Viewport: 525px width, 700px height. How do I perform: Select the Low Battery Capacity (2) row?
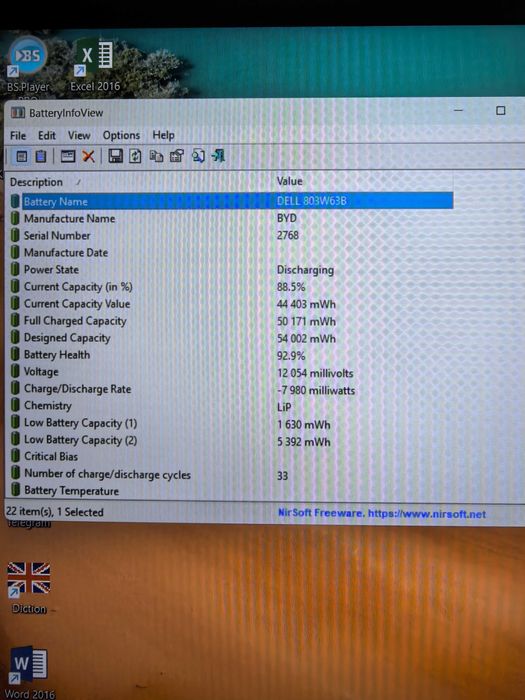(231, 440)
